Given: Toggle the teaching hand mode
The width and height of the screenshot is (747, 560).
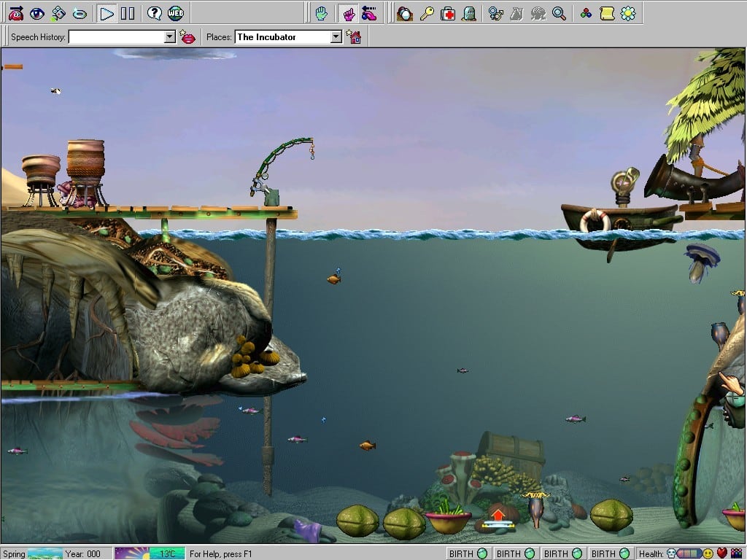Looking at the screenshot, I should tap(349, 13).
